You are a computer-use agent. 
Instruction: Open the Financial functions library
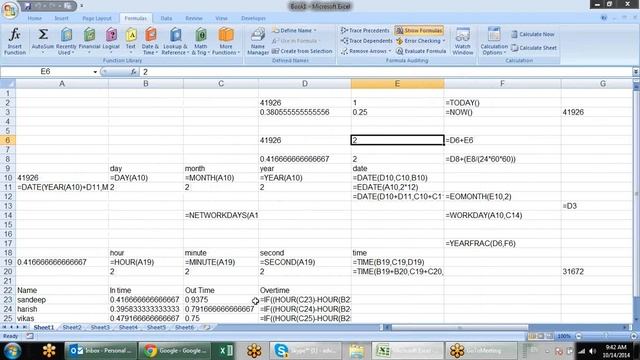point(89,41)
